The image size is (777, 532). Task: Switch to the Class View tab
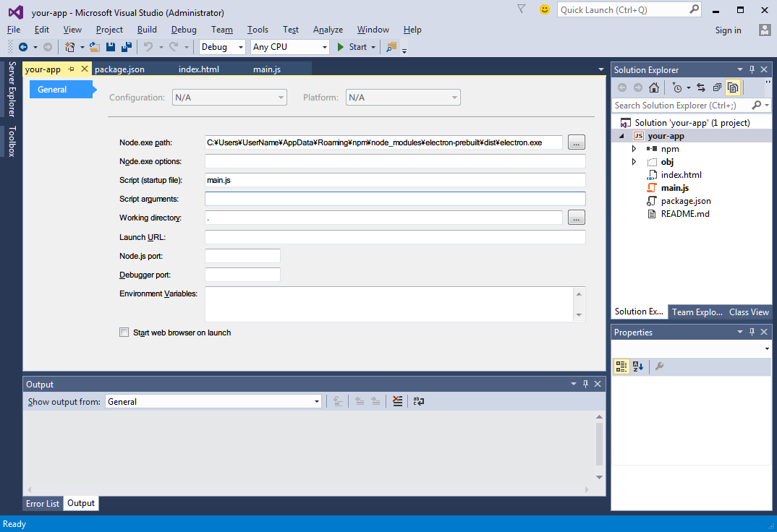coord(749,312)
